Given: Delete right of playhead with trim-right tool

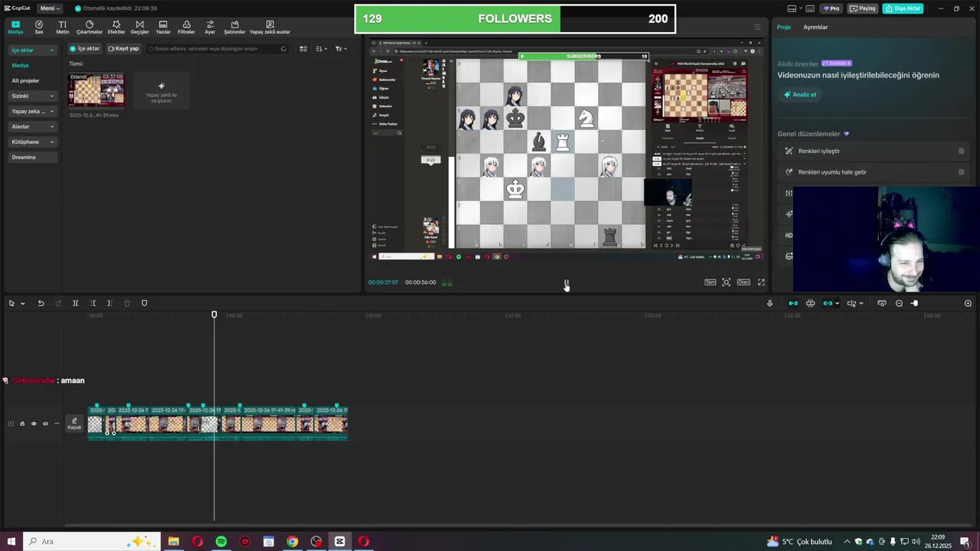Looking at the screenshot, I should 109,303.
